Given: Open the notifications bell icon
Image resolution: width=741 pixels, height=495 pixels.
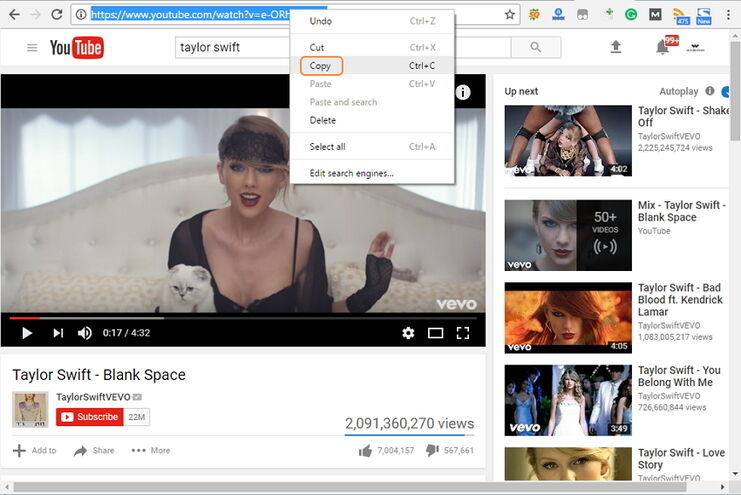Looking at the screenshot, I should pos(661,47).
